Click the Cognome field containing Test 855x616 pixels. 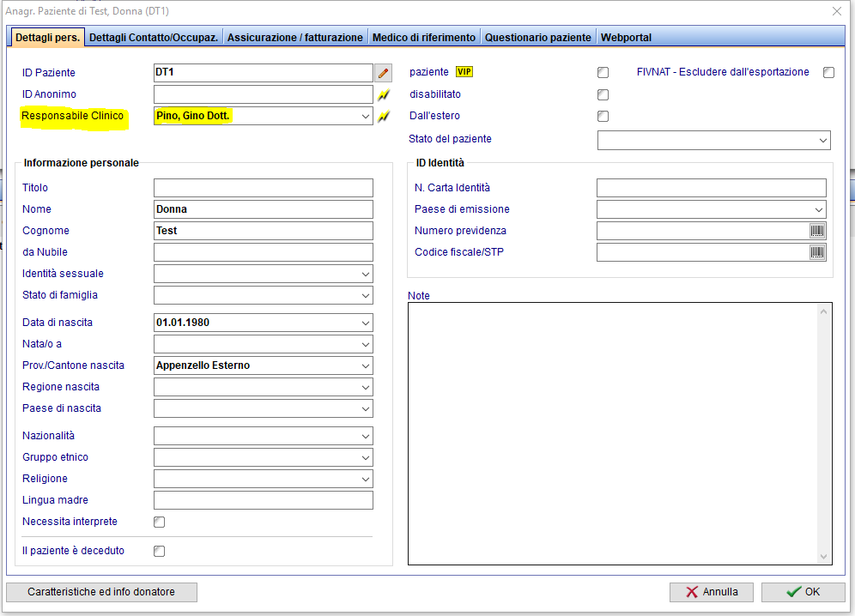coord(264,231)
